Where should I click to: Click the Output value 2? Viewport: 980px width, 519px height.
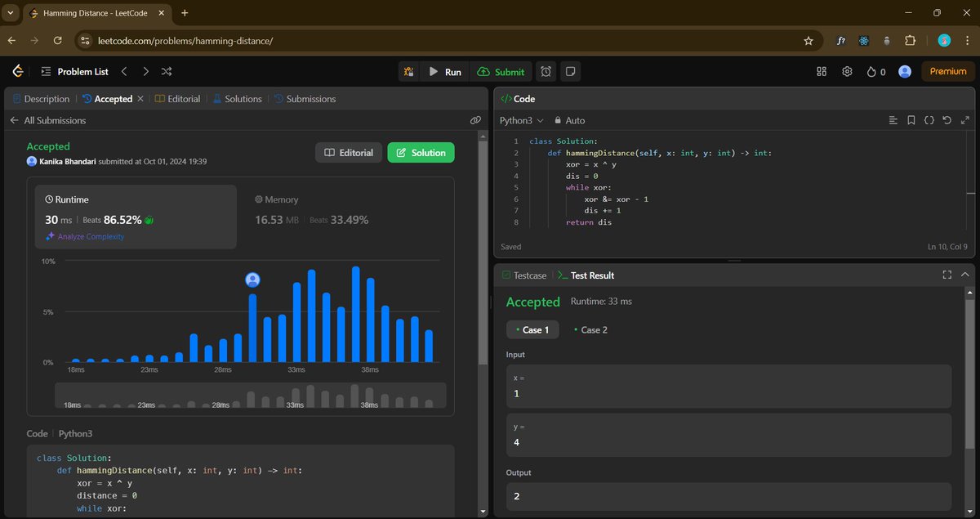(x=728, y=496)
